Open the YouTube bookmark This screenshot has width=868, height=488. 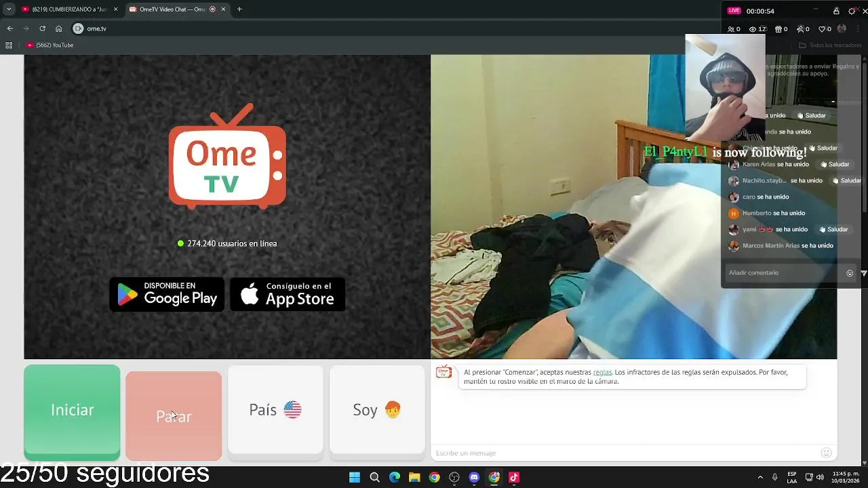tap(50, 45)
